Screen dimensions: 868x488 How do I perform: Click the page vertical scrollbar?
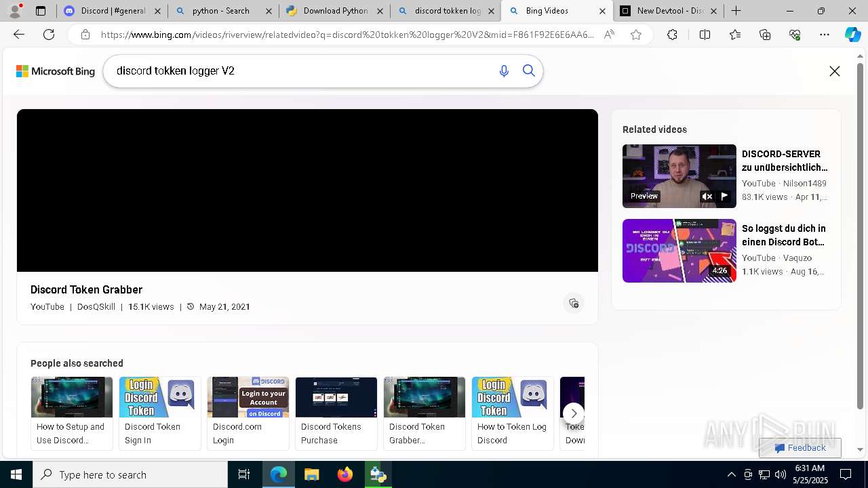pyautogui.click(x=860, y=237)
